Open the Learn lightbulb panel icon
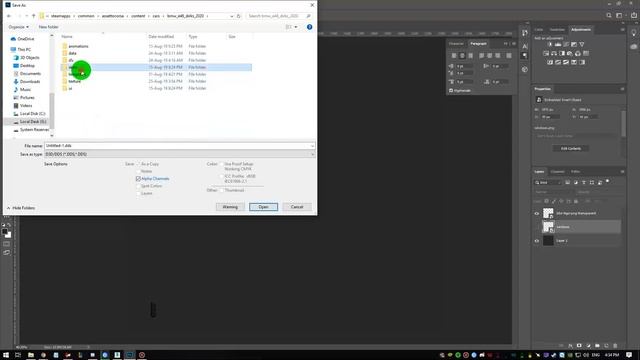The height and width of the screenshot is (360, 640). pyautogui.click(x=633, y=33)
